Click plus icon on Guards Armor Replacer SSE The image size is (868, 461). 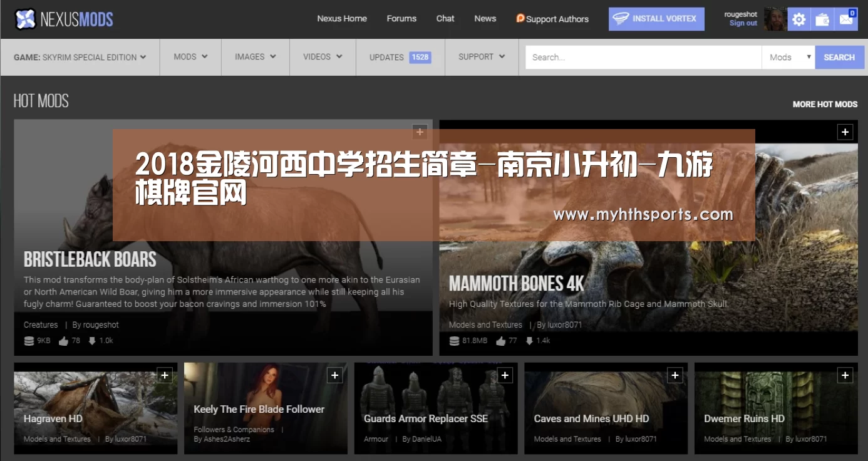[505, 375]
